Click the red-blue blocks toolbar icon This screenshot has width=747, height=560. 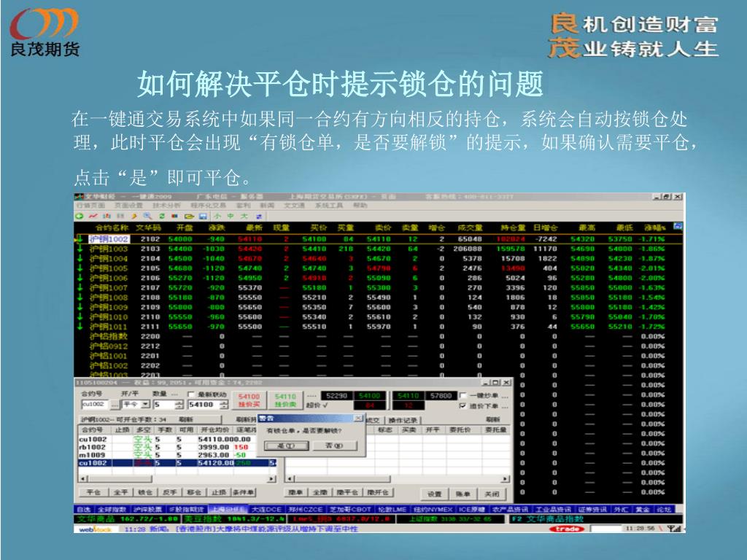click(175, 216)
